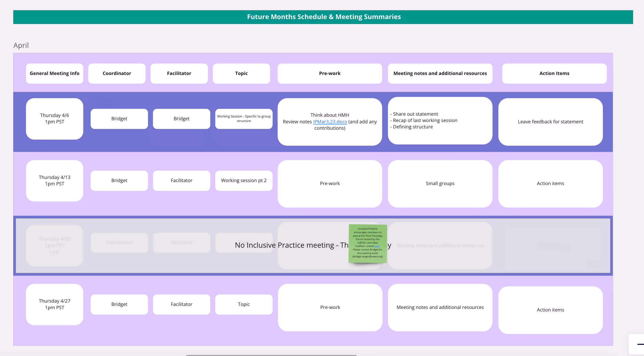
Task: Select the Facilitator column header card
Action: point(179,73)
